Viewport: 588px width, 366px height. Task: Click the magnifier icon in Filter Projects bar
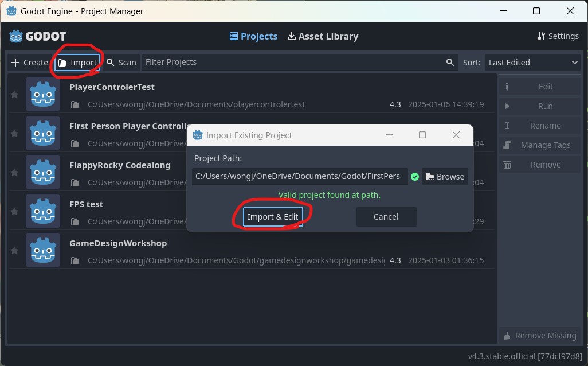[450, 62]
